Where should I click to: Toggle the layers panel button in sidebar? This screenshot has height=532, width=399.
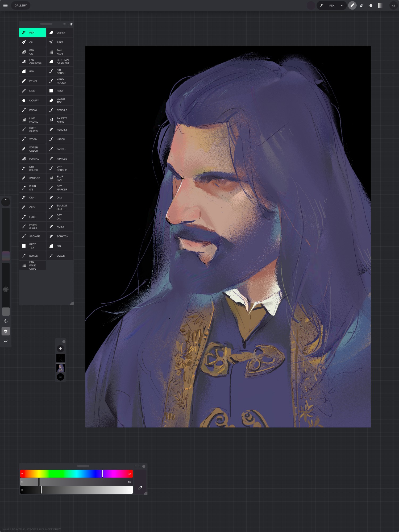(x=6, y=331)
